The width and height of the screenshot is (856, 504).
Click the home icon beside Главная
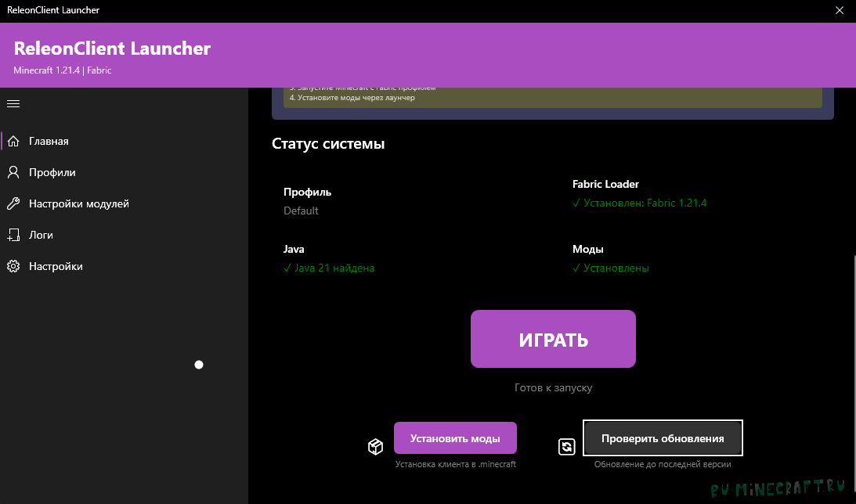coord(13,142)
